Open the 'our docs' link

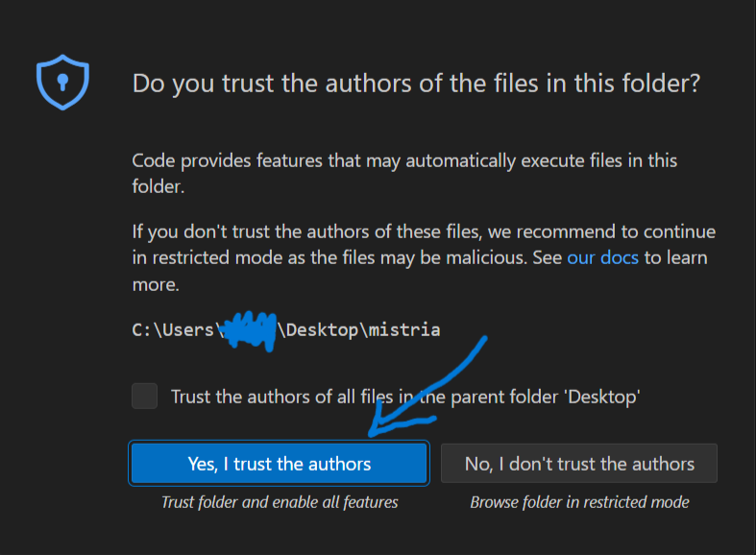click(602, 257)
